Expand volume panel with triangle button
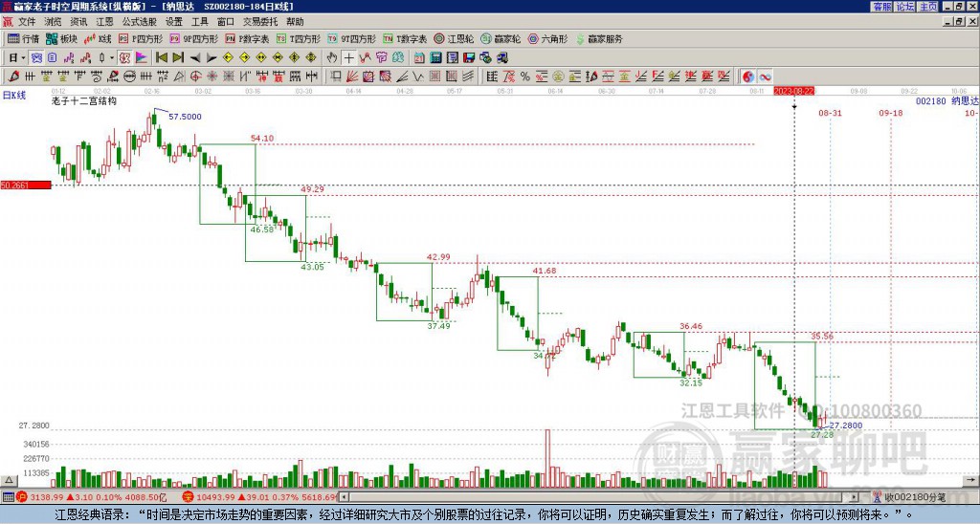Image resolution: width=980 pixels, height=524 pixels. [8, 481]
